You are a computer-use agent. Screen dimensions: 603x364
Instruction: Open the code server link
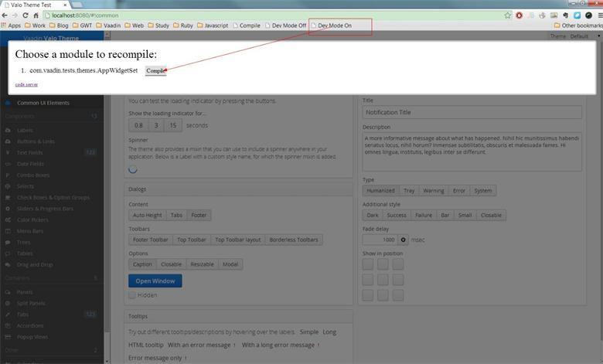tap(26, 84)
